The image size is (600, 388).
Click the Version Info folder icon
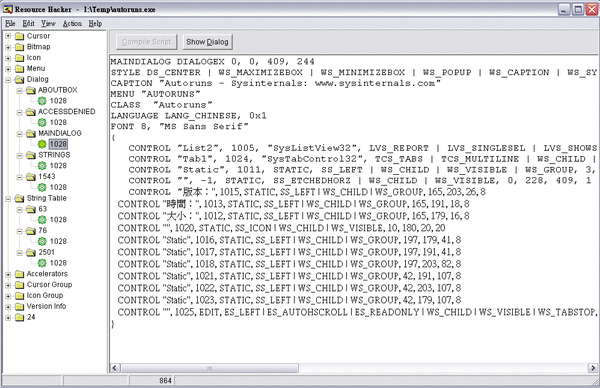(20, 306)
